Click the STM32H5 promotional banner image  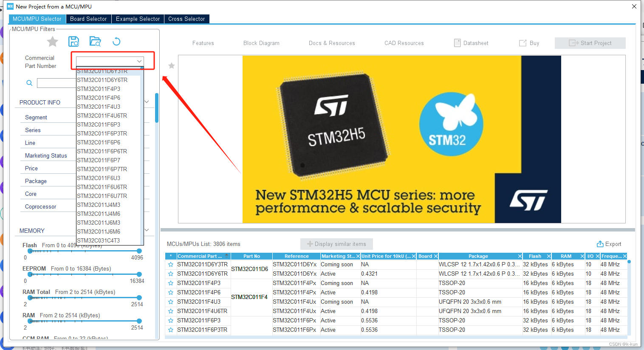[401, 139]
